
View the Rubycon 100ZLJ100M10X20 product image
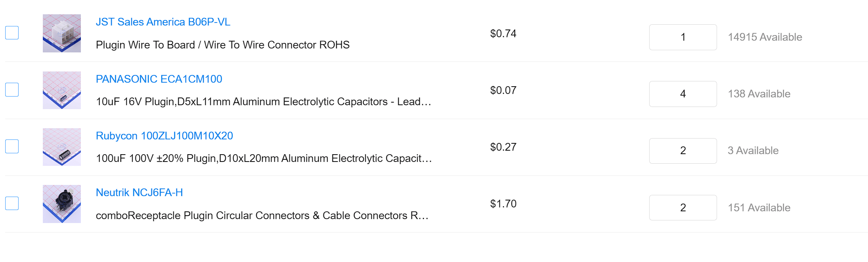tap(62, 147)
